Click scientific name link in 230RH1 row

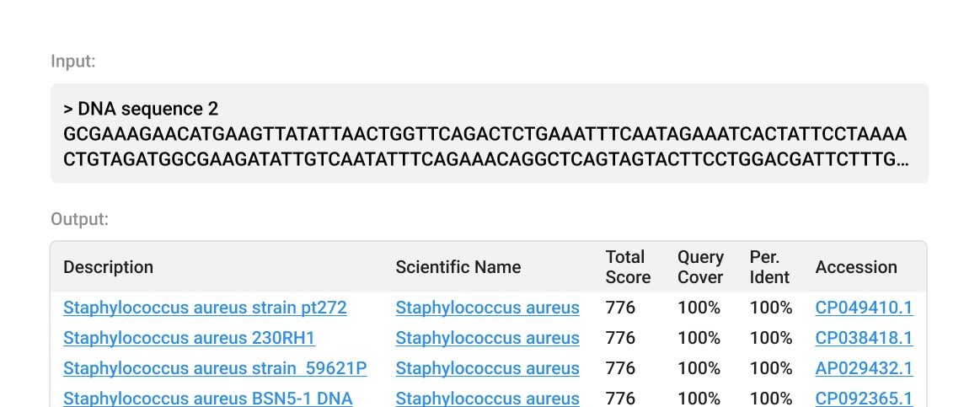pos(487,338)
